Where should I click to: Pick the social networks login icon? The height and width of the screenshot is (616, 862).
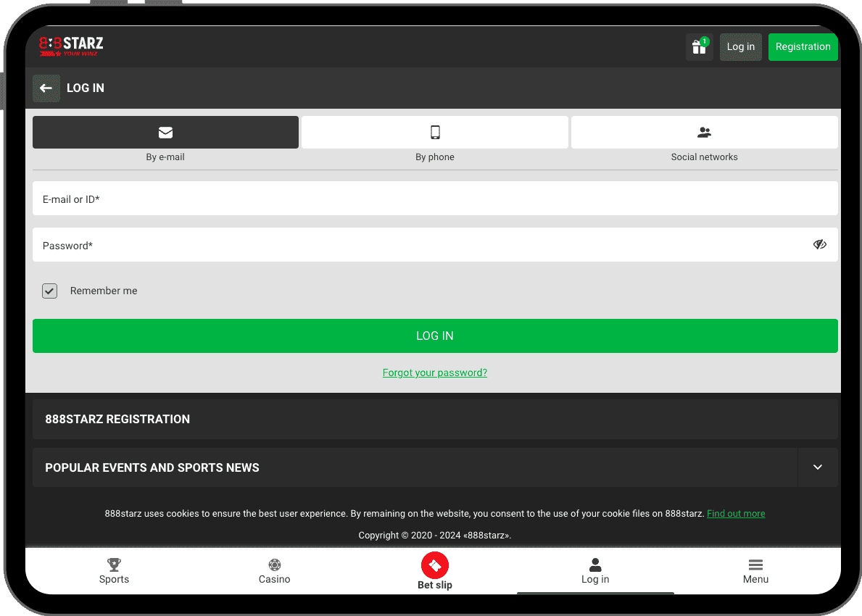pyautogui.click(x=704, y=133)
